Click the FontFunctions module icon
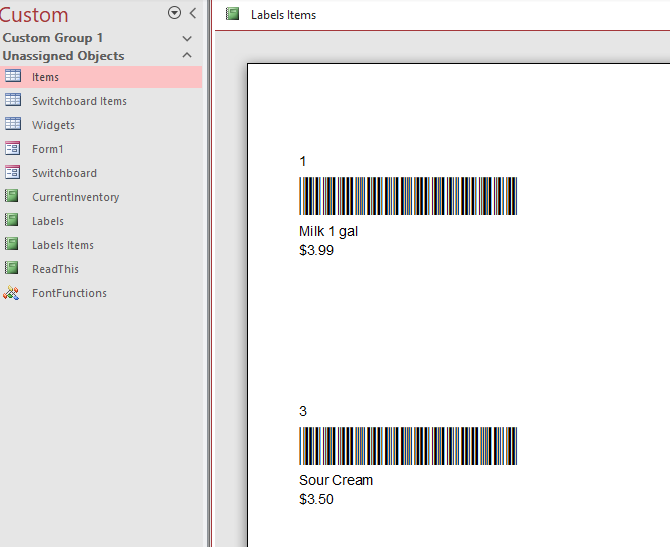The height and width of the screenshot is (547, 670). [11, 293]
